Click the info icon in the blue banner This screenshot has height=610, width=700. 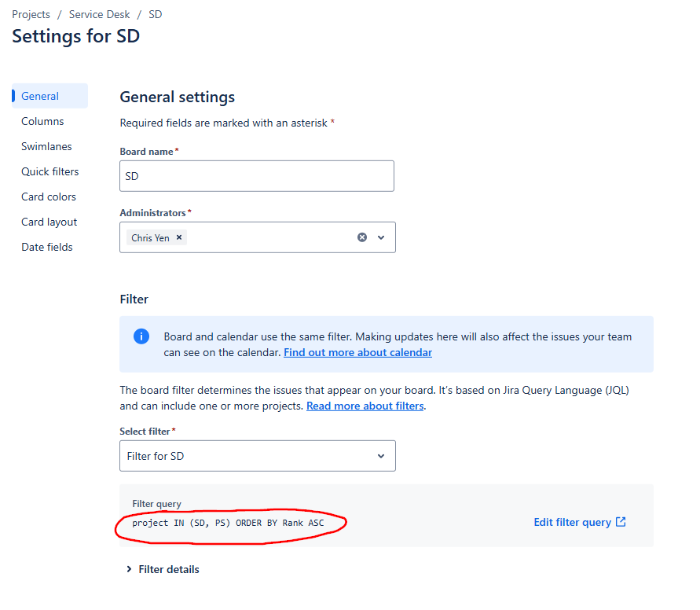tap(141, 336)
